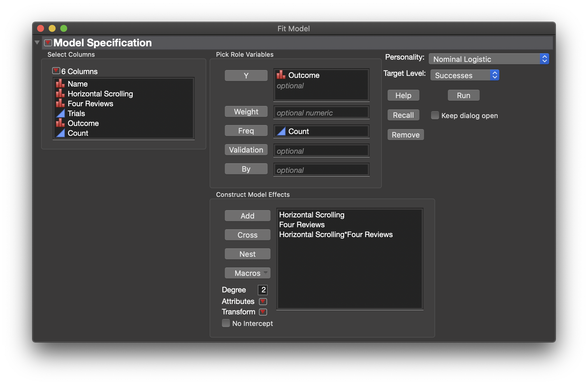Click the Validation role button
Image resolution: width=588 pixels, height=385 pixels.
click(246, 150)
